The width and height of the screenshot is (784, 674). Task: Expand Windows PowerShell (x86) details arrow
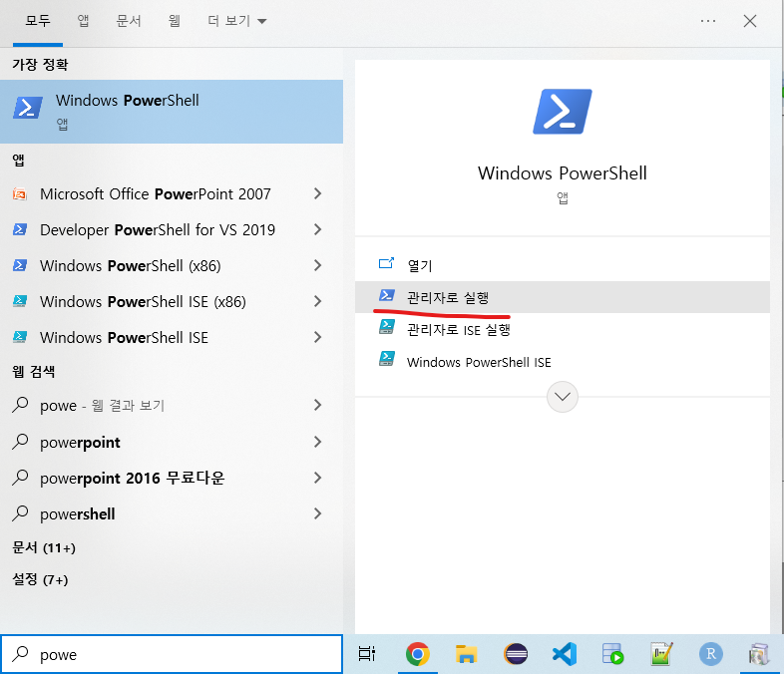(317, 265)
